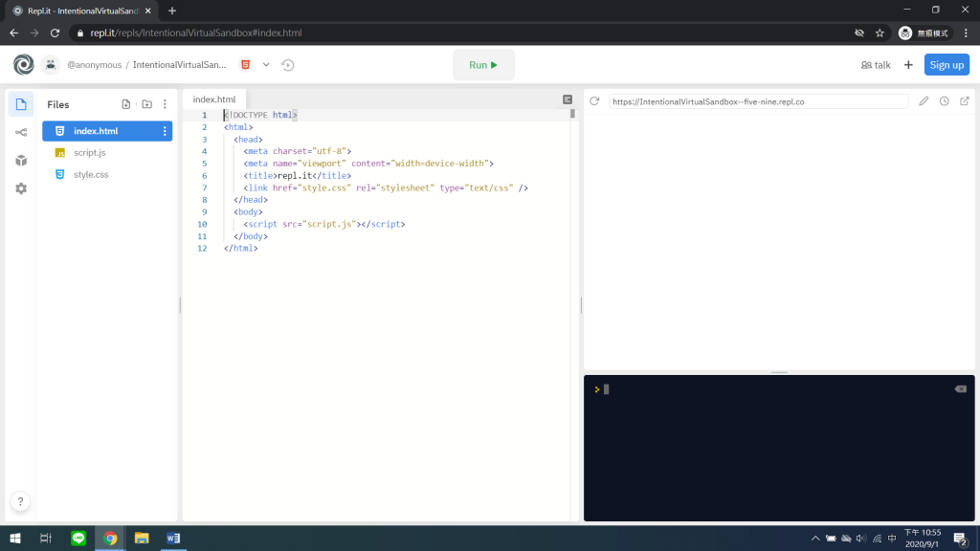The width and height of the screenshot is (980, 551).
Task: Click the HTML5 language badge icon
Action: pos(246,64)
